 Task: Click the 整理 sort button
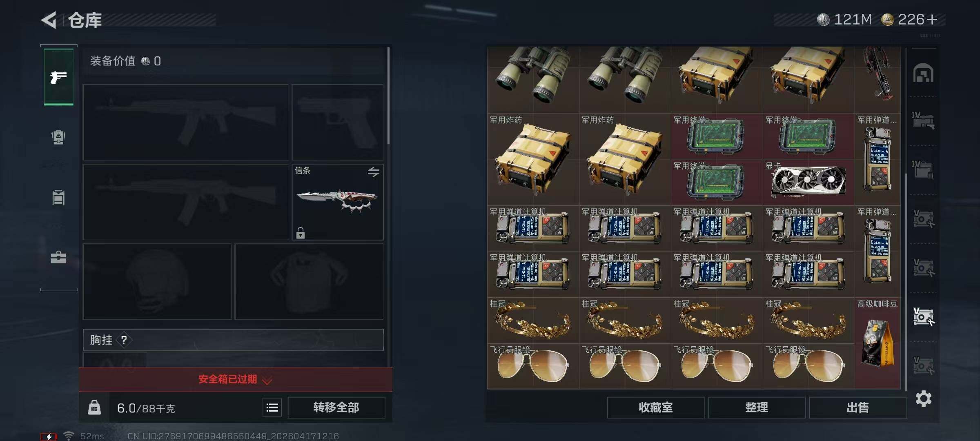(x=757, y=408)
